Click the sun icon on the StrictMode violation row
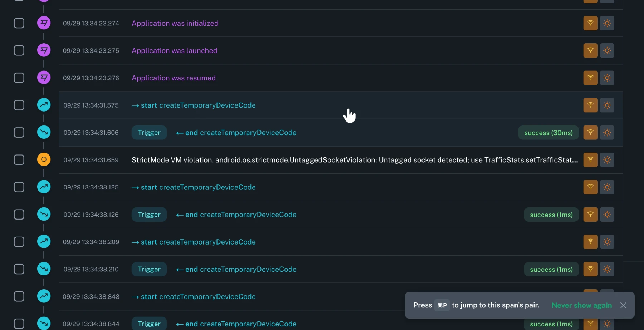The width and height of the screenshot is (644, 330). point(607,160)
